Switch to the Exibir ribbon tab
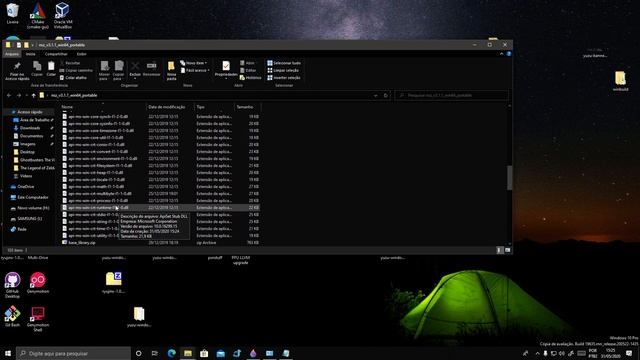 [82, 54]
